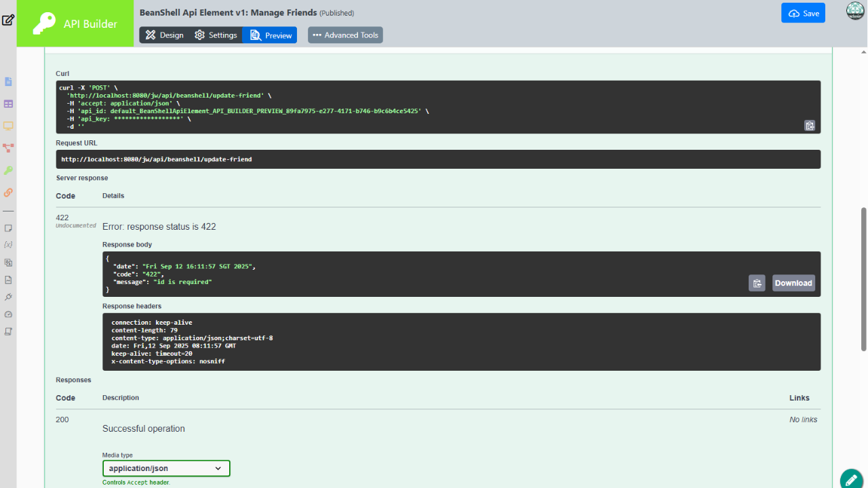
Task: Click the {x} variables sidebar icon
Action: (x=9, y=244)
